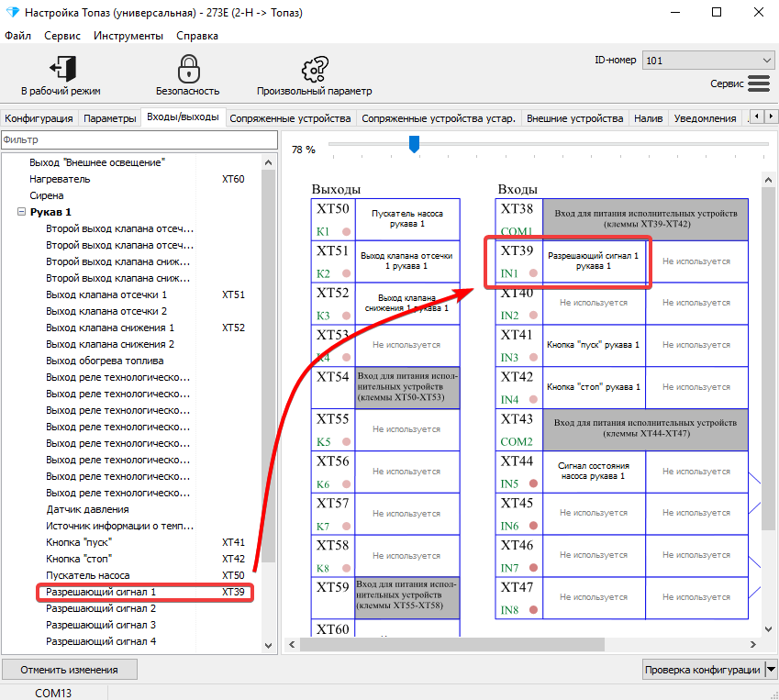This screenshot has width=779, height=700.
Task: Select tree item Нагреватель
Action: pyautogui.click(x=60, y=179)
